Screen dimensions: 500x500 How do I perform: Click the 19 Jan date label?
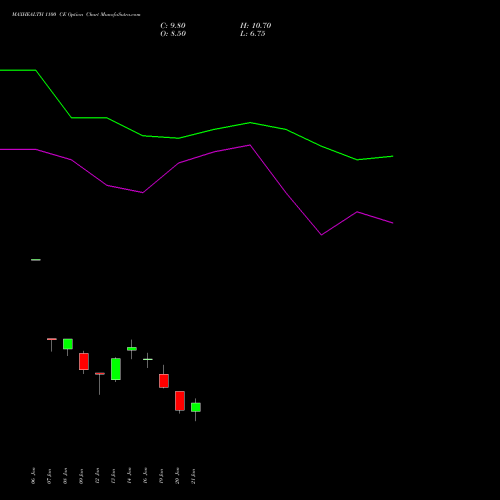point(161,476)
